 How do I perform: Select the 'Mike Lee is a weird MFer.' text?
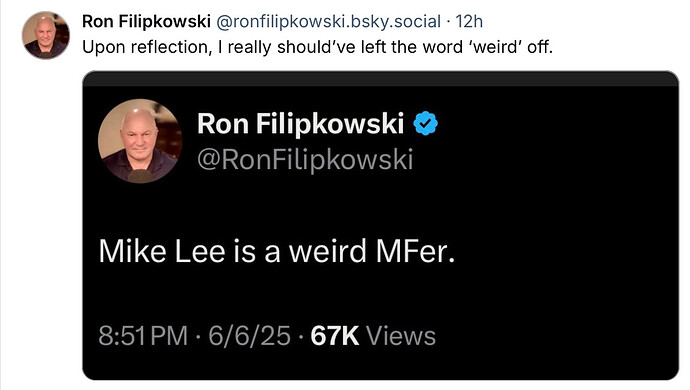(277, 251)
